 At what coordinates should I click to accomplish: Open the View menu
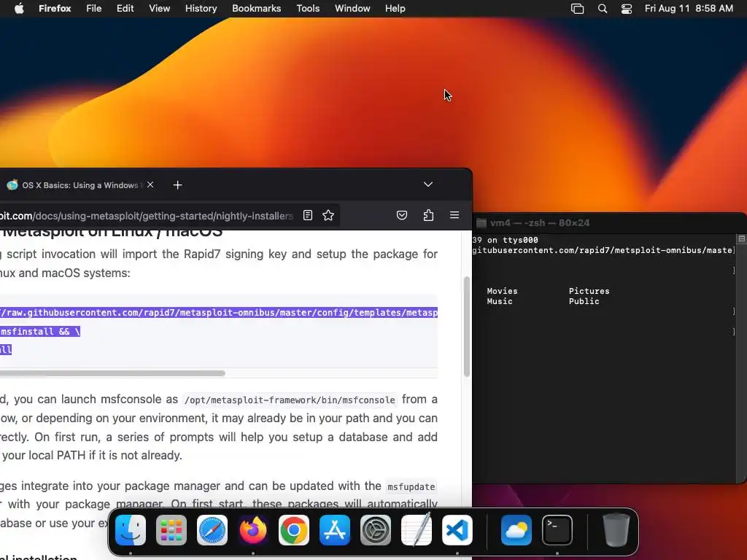click(x=160, y=8)
